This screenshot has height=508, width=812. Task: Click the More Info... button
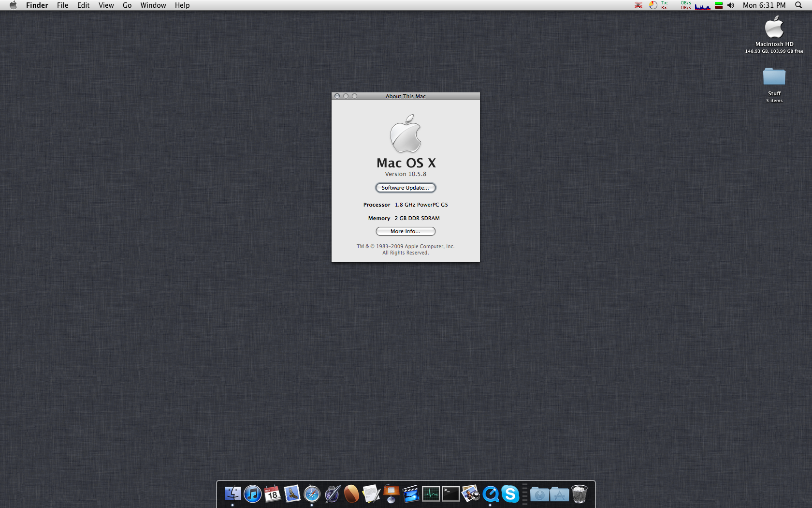(406, 231)
